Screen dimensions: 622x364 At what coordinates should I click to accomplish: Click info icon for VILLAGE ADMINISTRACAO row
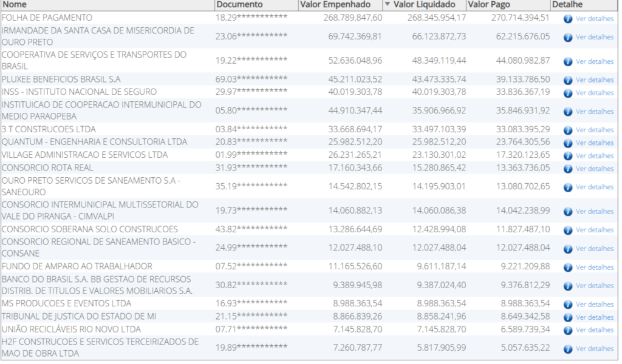(568, 156)
